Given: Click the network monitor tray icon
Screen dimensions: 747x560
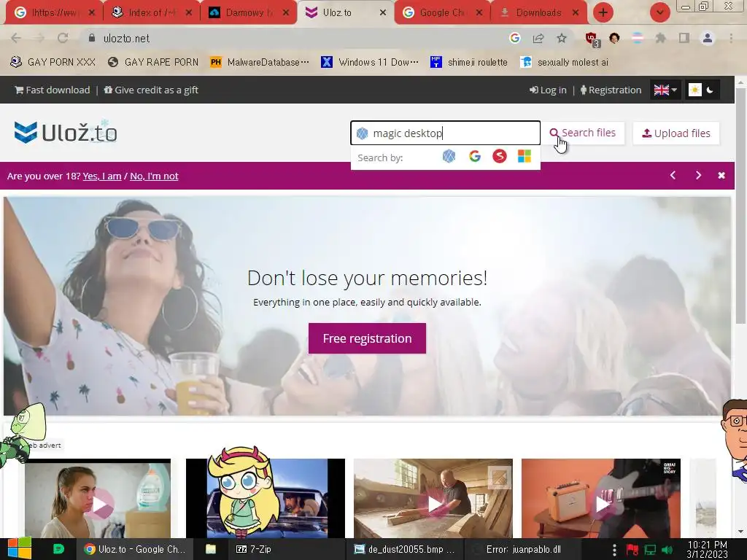Looking at the screenshot, I should (x=650, y=550).
